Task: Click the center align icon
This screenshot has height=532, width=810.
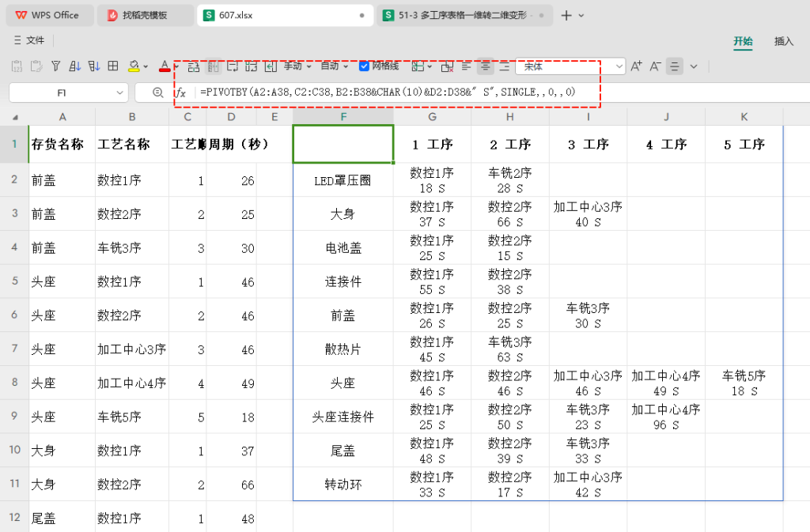Action: point(485,66)
